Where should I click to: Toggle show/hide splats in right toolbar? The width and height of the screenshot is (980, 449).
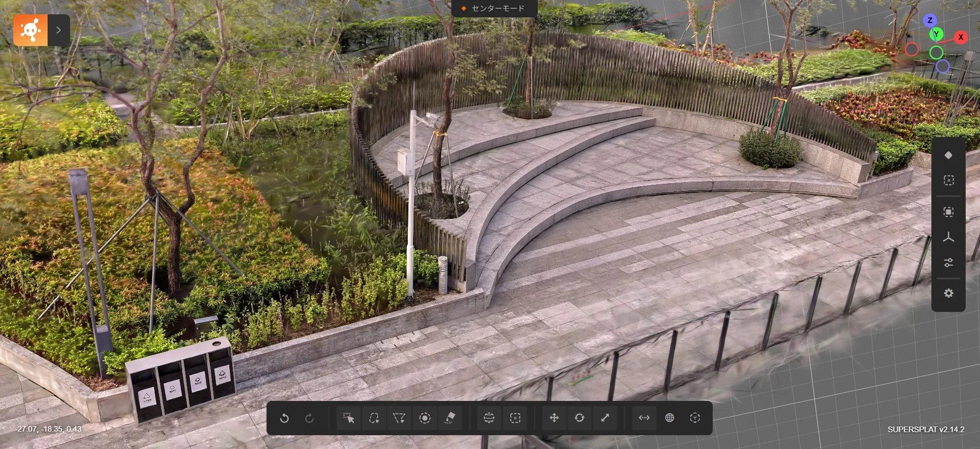[948, 181]
